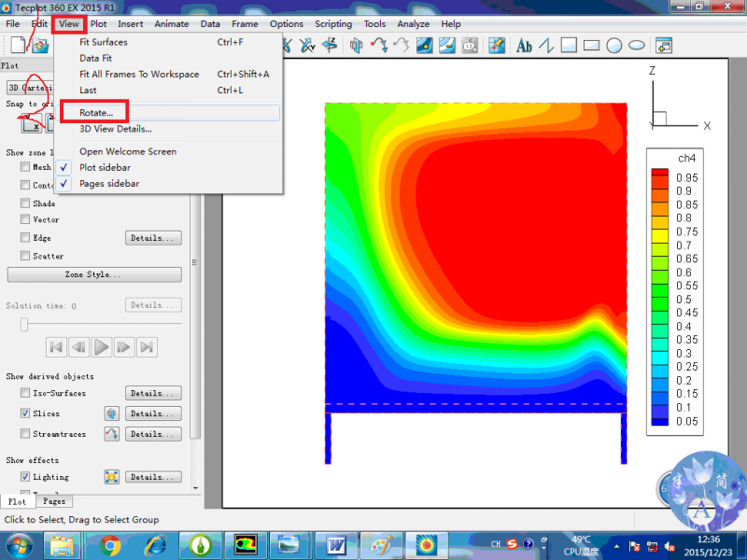
Task: Click the solution time slider handle
Action: (24, 324)
